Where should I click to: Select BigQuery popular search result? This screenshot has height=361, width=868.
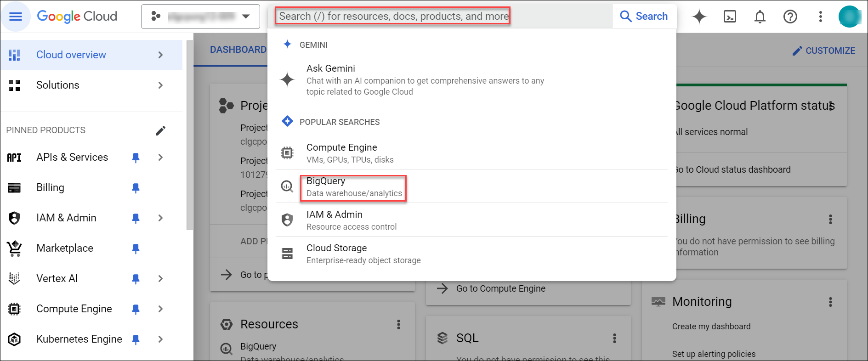tap(471, 186)
